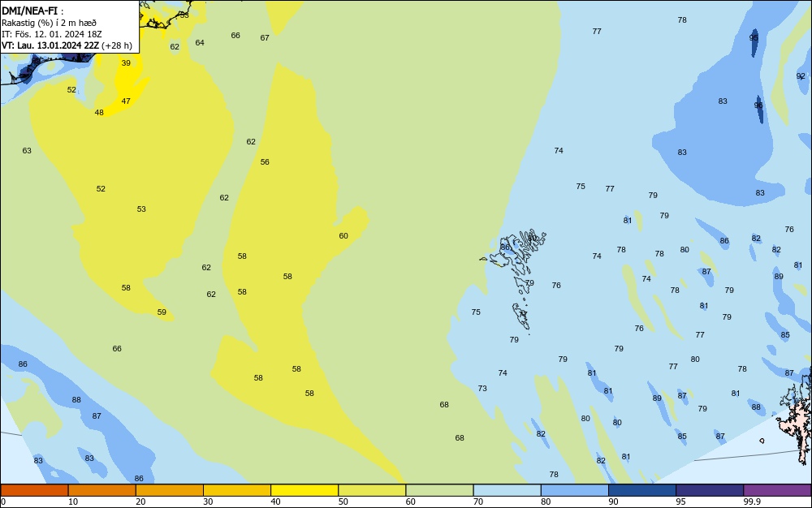
Task: Click the humidity value 59
Action: pyautogui.click(x=162, y=312)
